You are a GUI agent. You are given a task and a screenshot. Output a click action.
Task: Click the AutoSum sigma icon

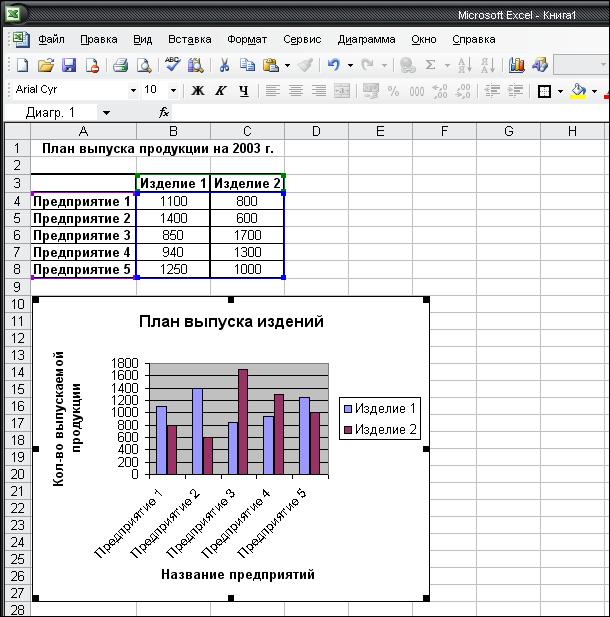[431, 65]
